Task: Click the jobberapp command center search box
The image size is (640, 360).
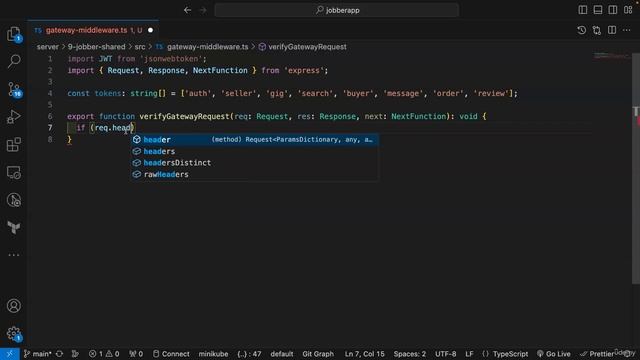Action: coord(337,10)
